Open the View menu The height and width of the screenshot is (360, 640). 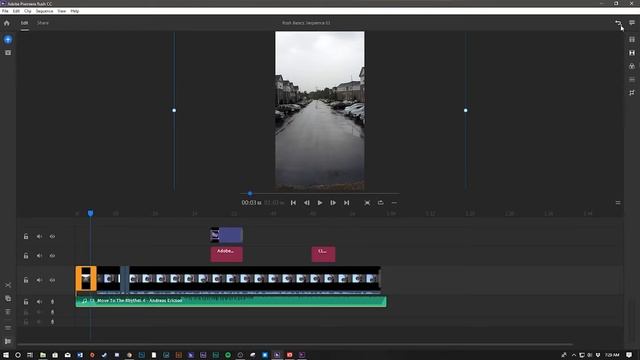click(62, 11)
